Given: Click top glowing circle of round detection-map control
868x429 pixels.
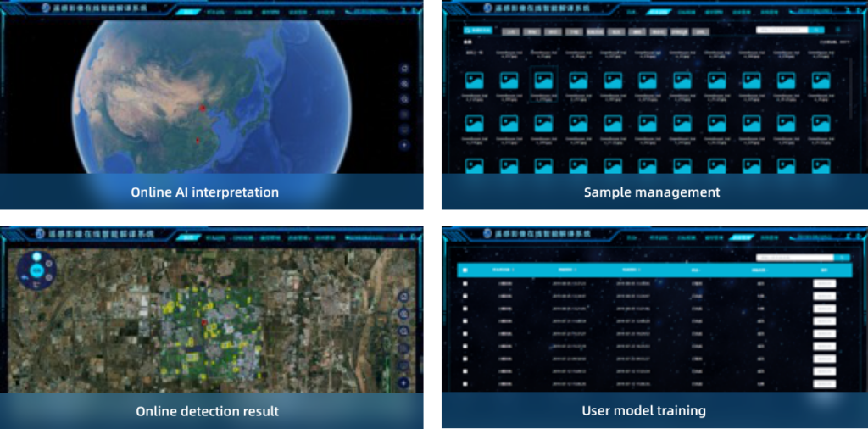Looking at the screenshot, I should (36, 256).
